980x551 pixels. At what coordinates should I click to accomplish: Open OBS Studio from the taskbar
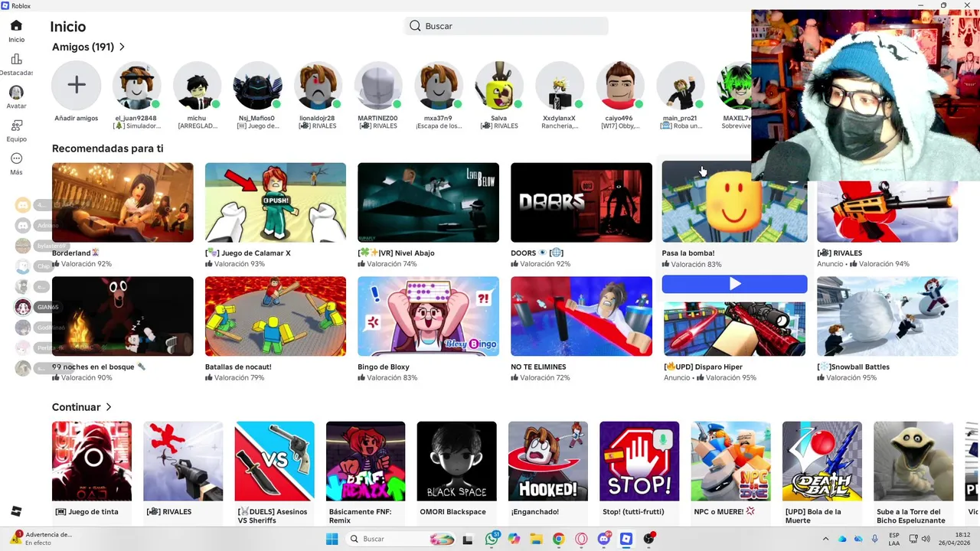tap(649, 539)
